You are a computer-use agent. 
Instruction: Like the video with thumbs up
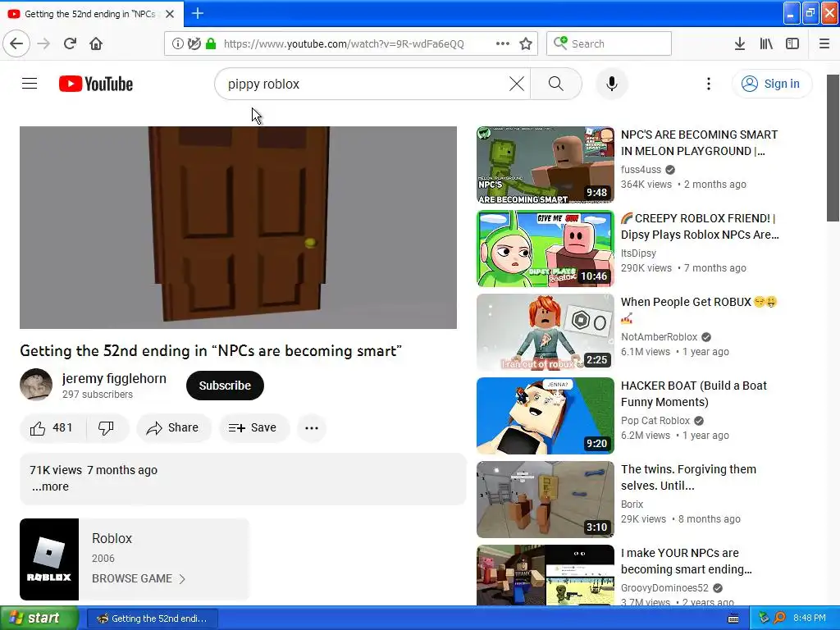(x=52, y=427)
